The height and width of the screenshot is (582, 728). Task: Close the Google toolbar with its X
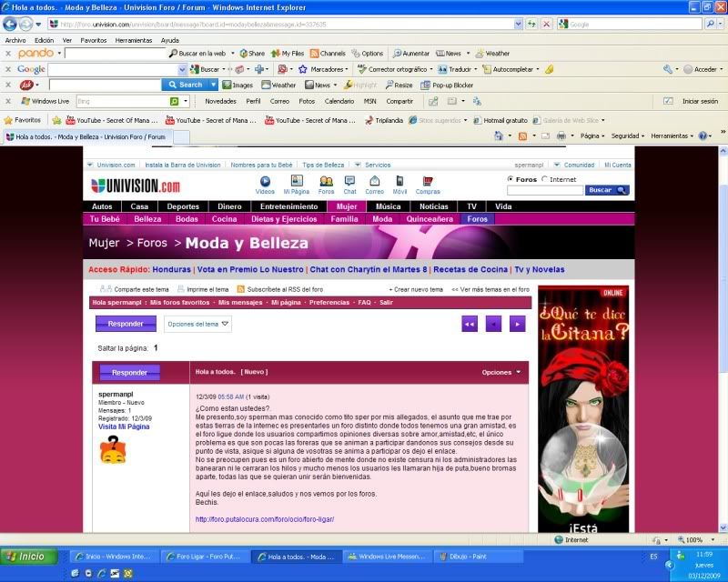tap(8, 69)
